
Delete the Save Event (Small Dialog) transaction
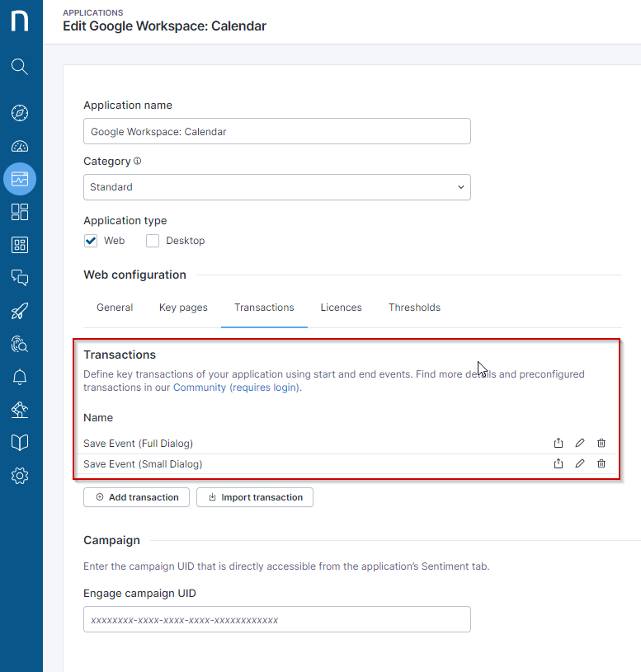coord(601,463)
